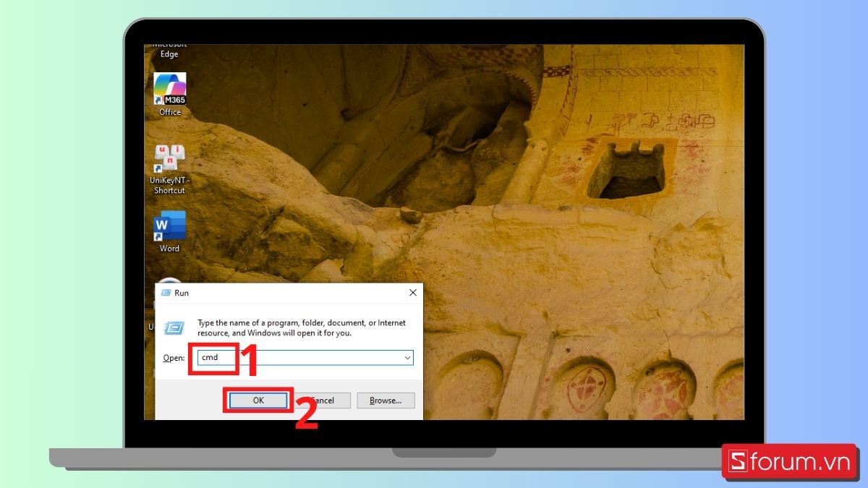Expand the Open combo box dropdown arrow

click(x=407, y=358)
